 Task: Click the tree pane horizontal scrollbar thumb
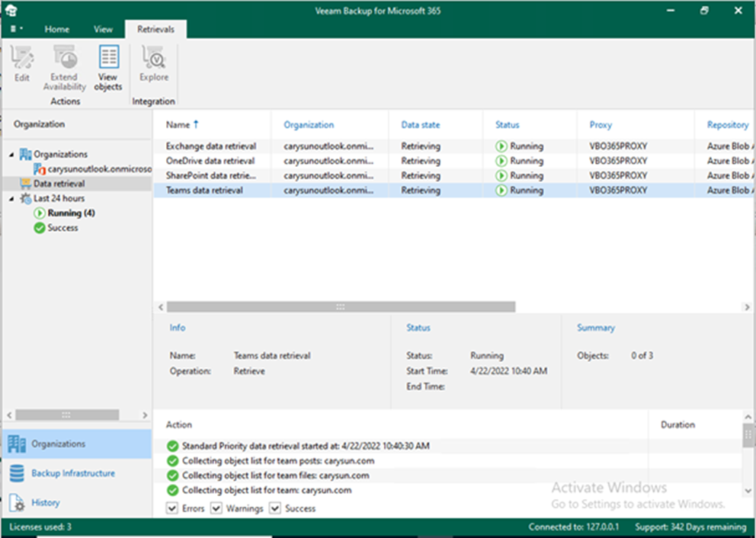click(67, 415)
